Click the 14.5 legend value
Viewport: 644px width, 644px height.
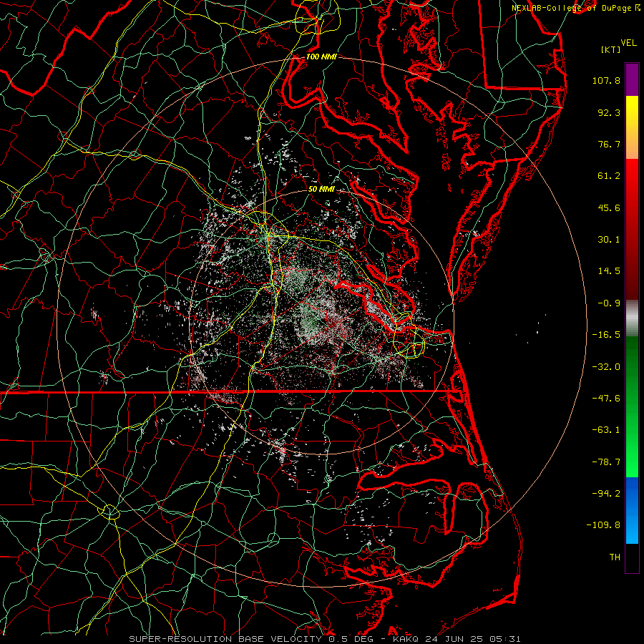(x=609, y=271)
